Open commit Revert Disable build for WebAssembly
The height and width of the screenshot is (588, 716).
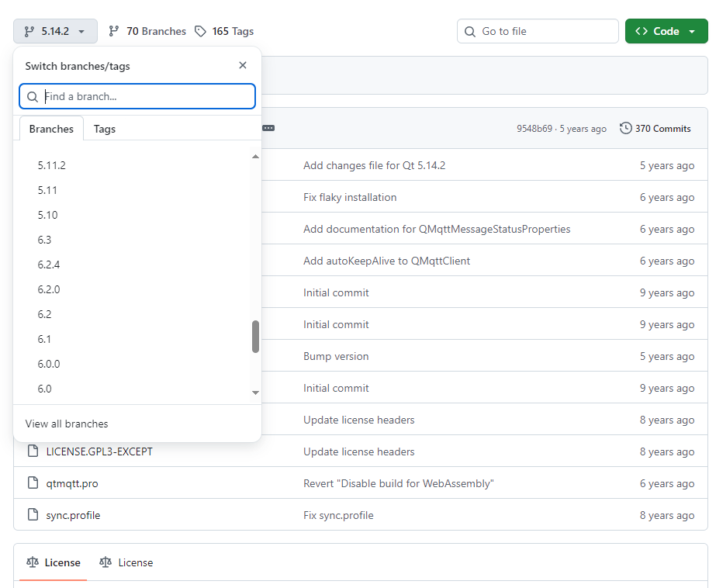(399, 483)
